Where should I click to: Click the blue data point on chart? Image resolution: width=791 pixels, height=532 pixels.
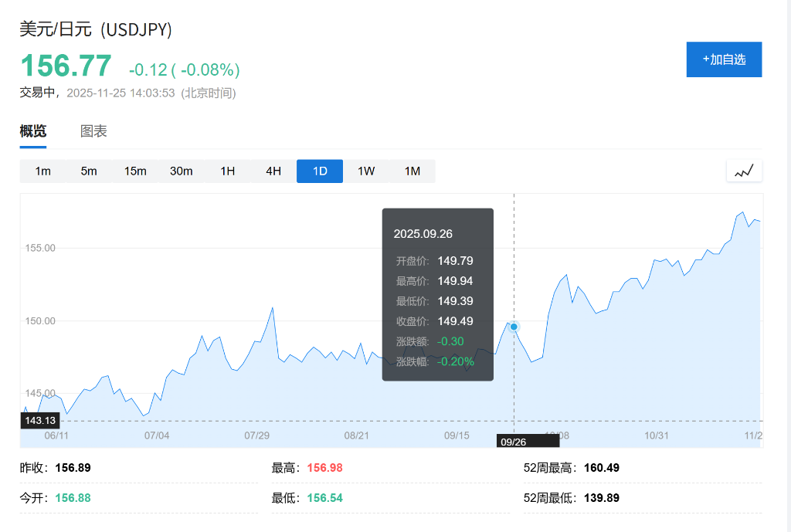pyautogui.click(x=514, y=327)
